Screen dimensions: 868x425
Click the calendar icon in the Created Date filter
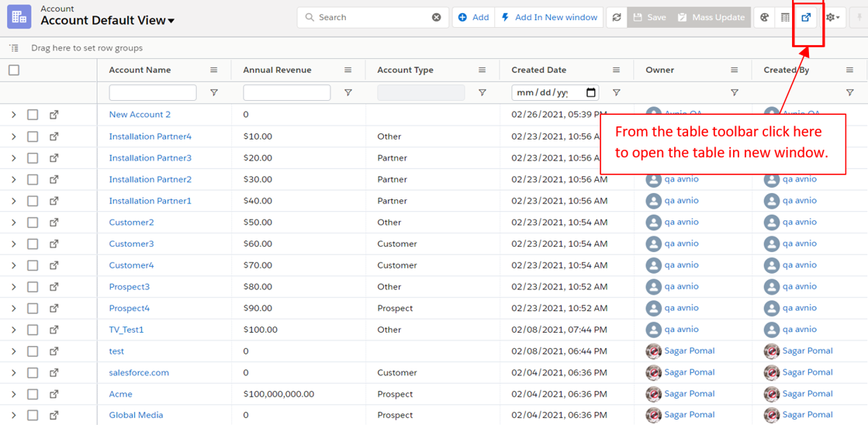[x=591, y=93]
